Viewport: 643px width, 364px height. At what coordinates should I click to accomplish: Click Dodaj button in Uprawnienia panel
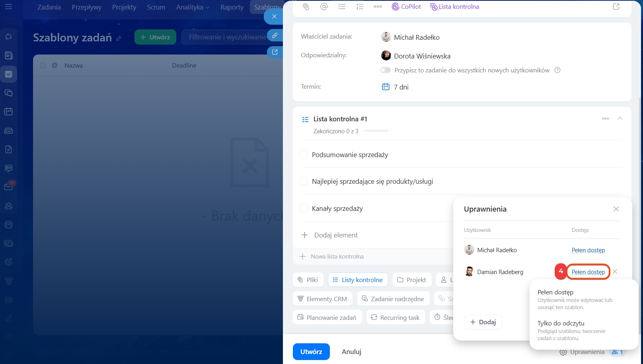click(483, 322)
